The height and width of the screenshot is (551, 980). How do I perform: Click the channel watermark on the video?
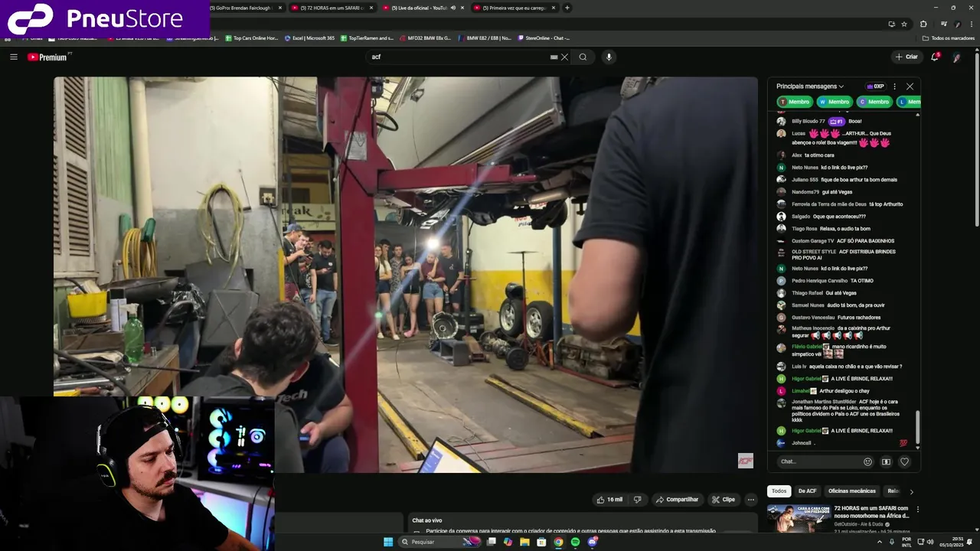pyautogui.click(x=745, y=461)
